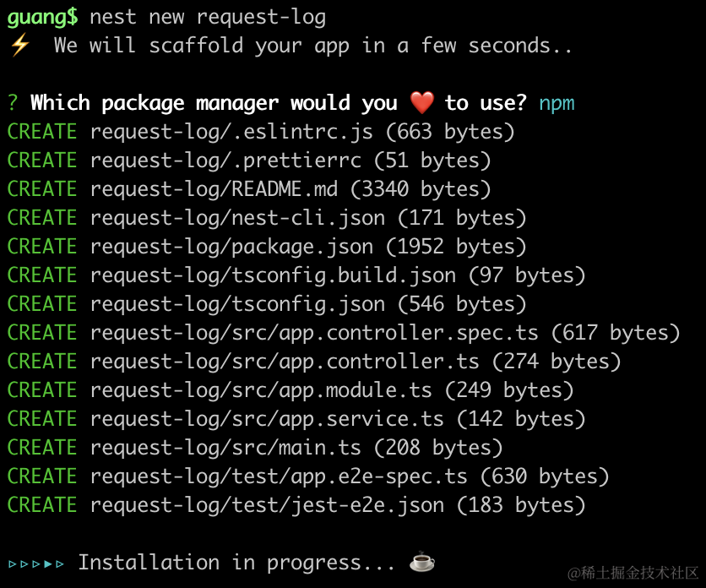Click the green question mark prompt
706x588 pixels.
13,103
